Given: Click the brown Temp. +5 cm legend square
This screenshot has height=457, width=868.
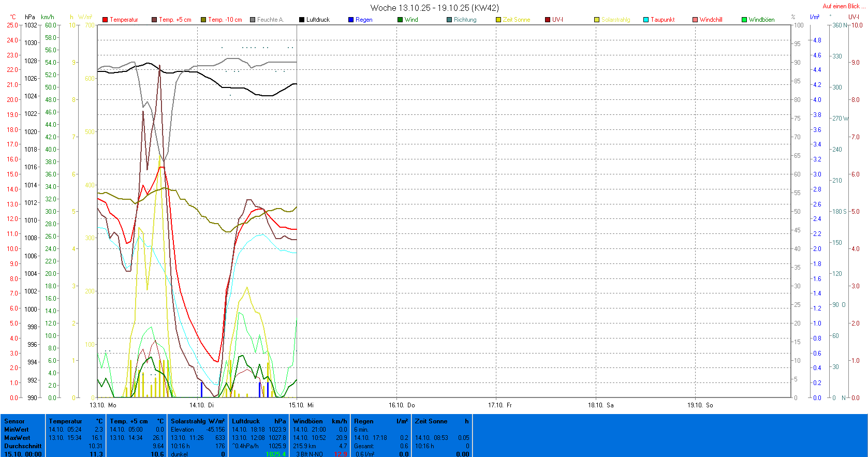Looking at the screenshot, I should tap(154, 20).
